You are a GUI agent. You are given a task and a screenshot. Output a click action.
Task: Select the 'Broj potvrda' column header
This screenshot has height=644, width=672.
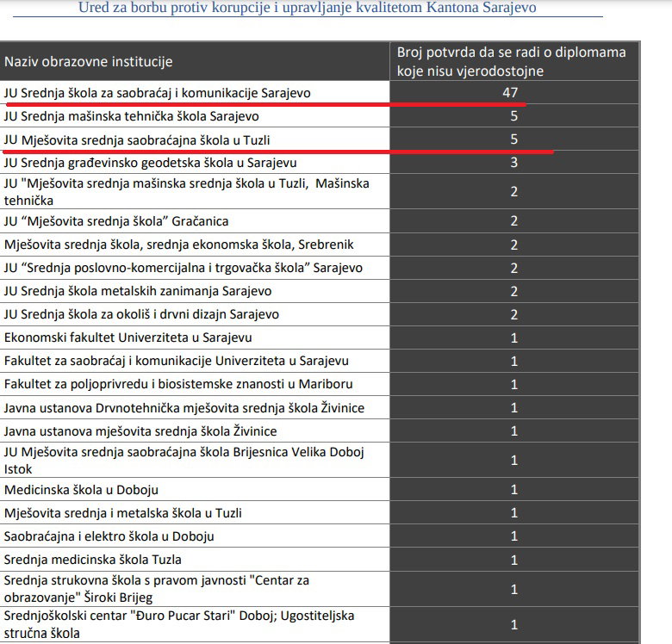pyautogui.click(x=511, y=61)
